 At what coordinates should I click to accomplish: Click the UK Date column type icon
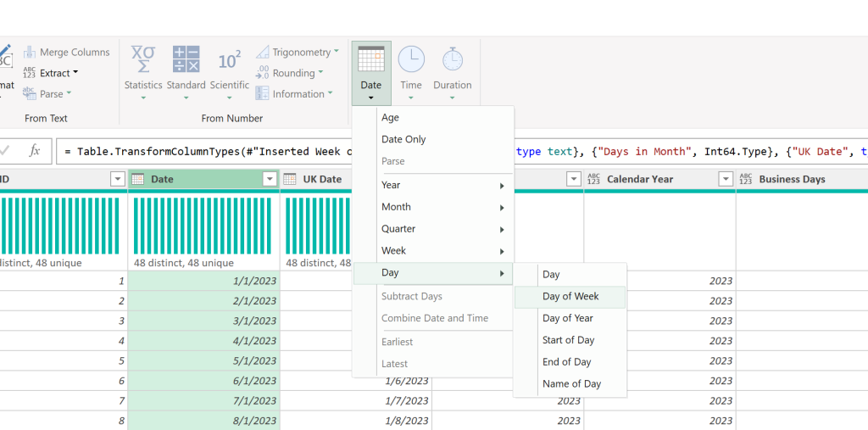[x=290, y=179]
